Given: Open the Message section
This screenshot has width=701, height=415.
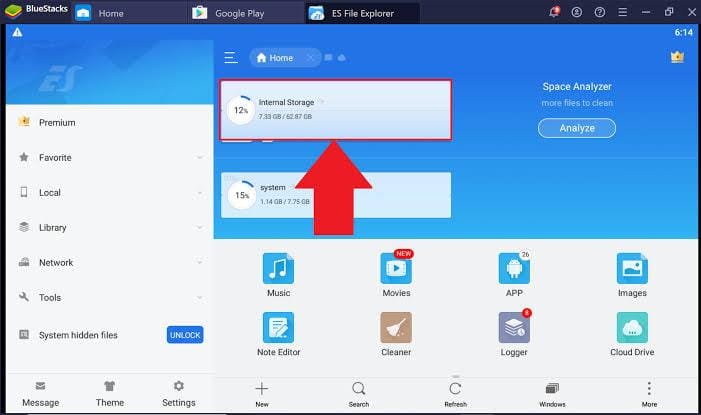Looking at the screenshot, I should tap(41, 394).
